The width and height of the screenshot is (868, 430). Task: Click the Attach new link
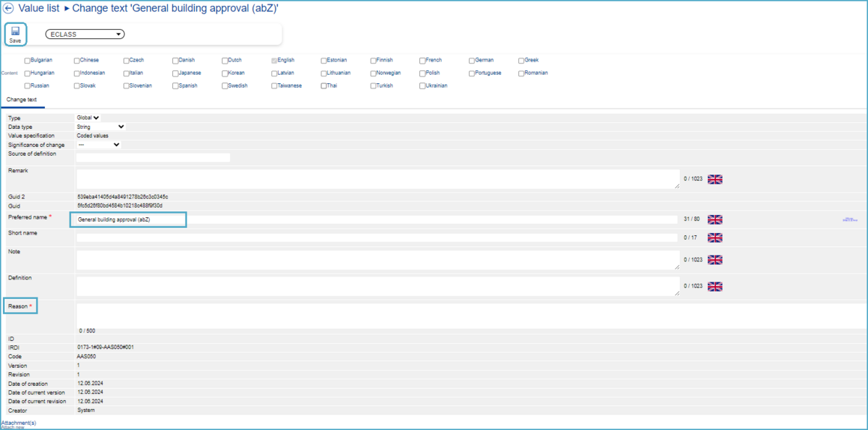click(x=12, y=427)
